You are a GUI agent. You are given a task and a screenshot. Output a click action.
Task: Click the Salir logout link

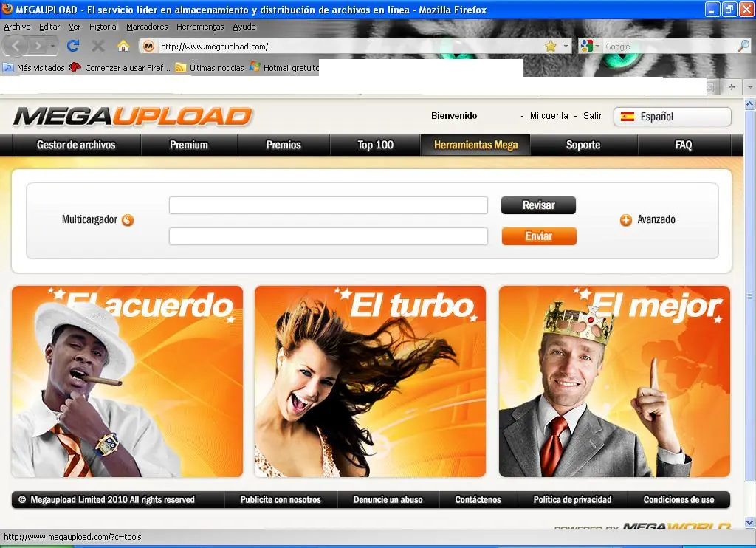tap(593, 116)
